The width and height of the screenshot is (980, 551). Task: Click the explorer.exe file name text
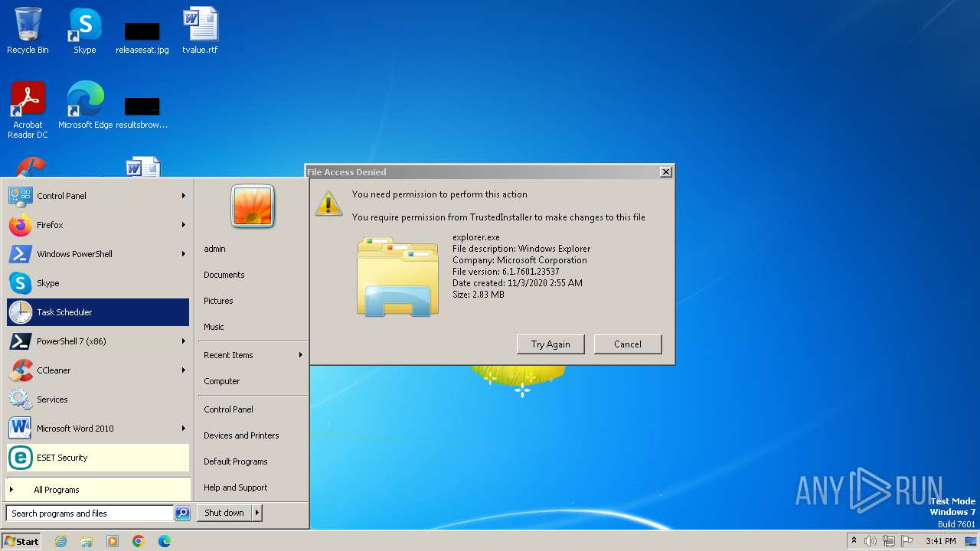click(x=476, y=237)
